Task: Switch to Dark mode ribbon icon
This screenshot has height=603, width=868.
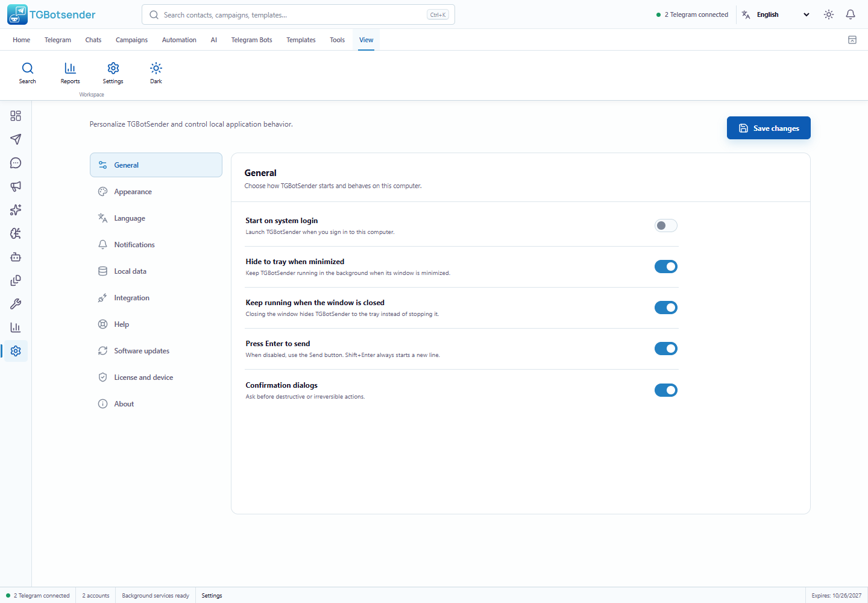Action: coord(156,73)
